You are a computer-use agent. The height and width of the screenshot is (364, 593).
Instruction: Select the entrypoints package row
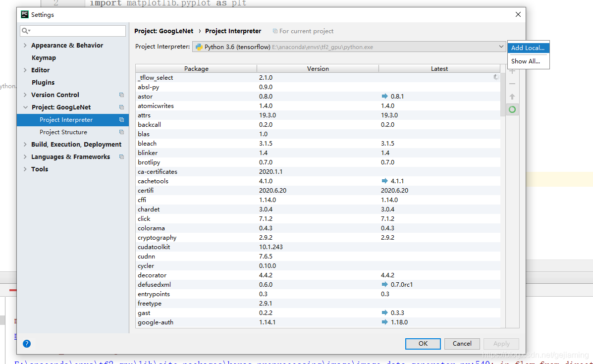pos(318,294)
